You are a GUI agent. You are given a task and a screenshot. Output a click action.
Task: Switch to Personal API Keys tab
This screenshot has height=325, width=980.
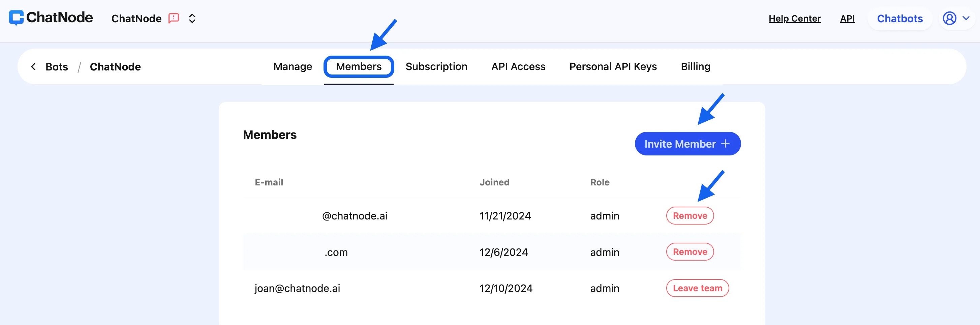click(x=613, y=67)
